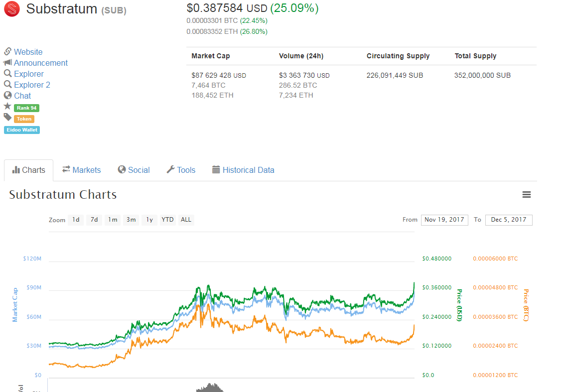Open the Explorer 2 link

32,85
